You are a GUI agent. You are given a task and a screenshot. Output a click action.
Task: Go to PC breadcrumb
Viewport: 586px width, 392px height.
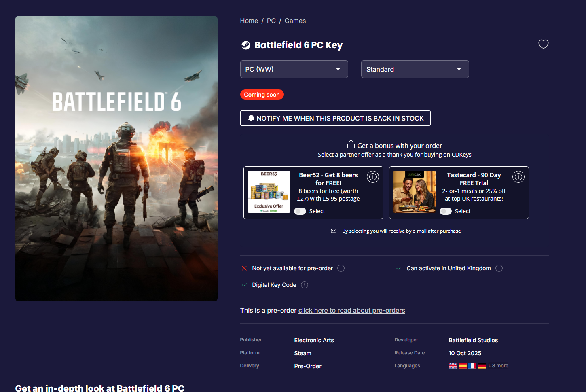(x=271, y=21)
